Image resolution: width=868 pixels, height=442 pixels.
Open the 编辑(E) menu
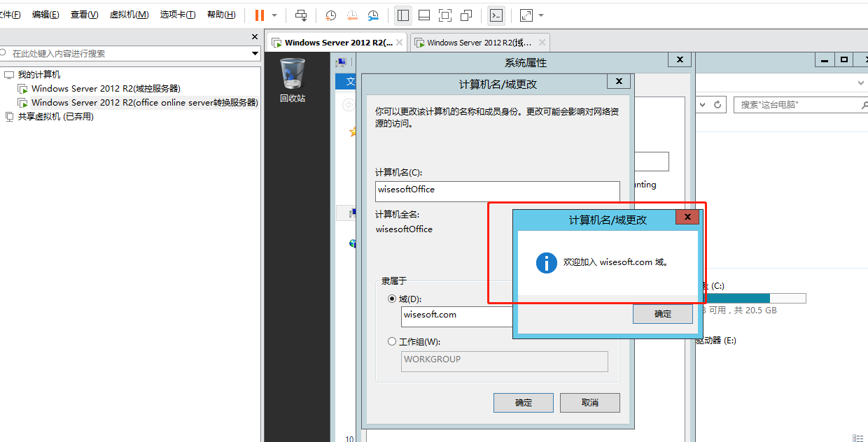tap(45, 15)
